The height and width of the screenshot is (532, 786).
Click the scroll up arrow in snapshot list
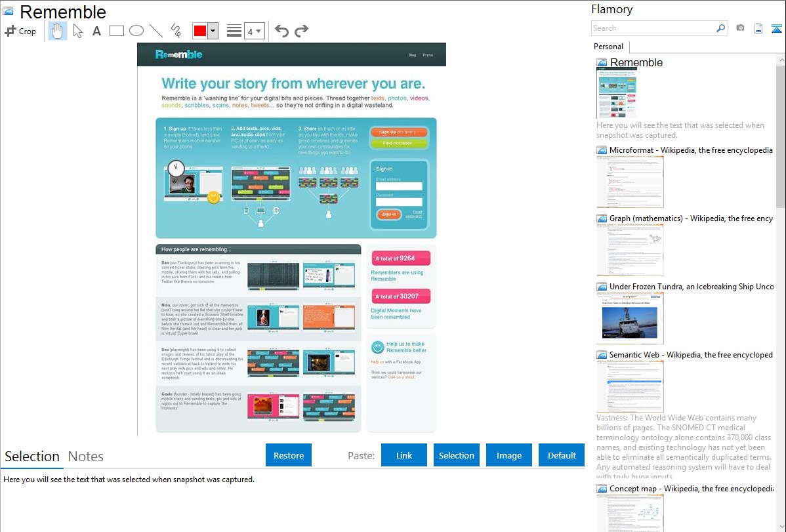click(781, 60)
